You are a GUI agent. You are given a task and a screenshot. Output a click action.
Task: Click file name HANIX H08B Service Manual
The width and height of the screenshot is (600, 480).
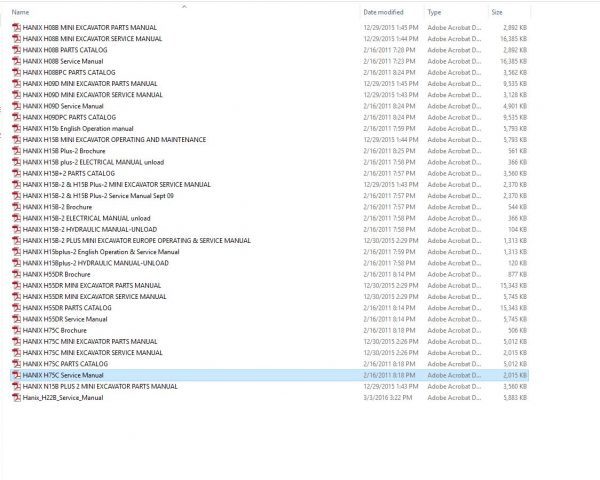point(63,61)
